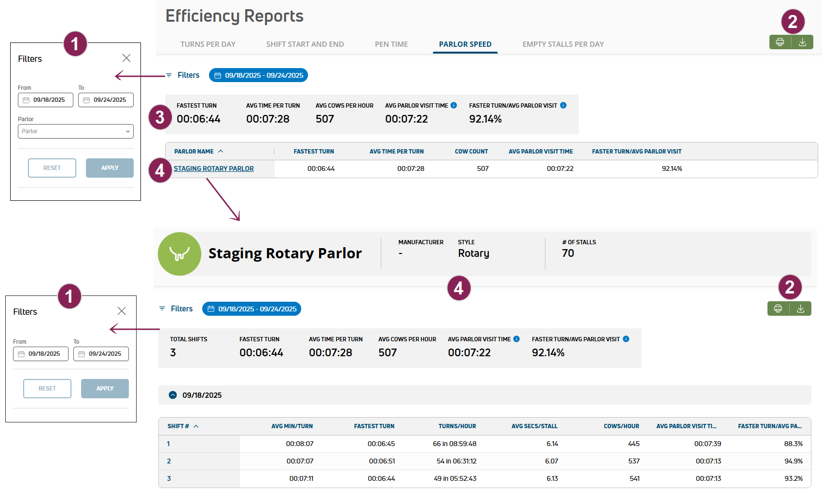Click the print icon beside Efficiency Reports tabs
822x504 pixels.
780,42
